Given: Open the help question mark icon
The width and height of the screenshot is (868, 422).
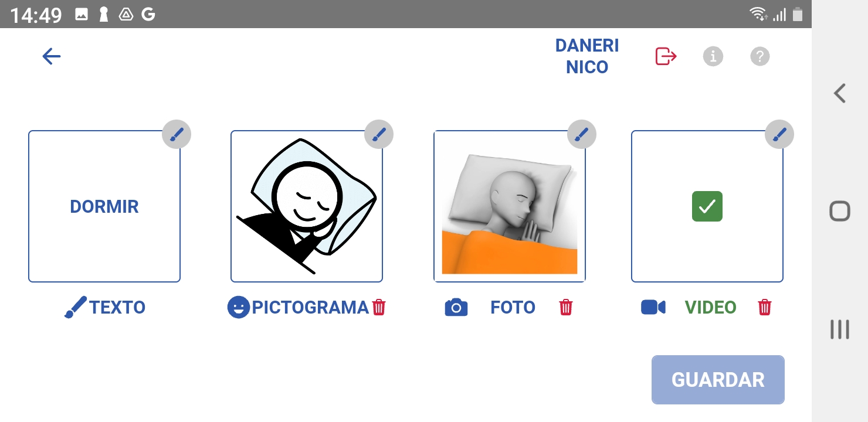Looking at the screenshot, I should pos(760,56).
